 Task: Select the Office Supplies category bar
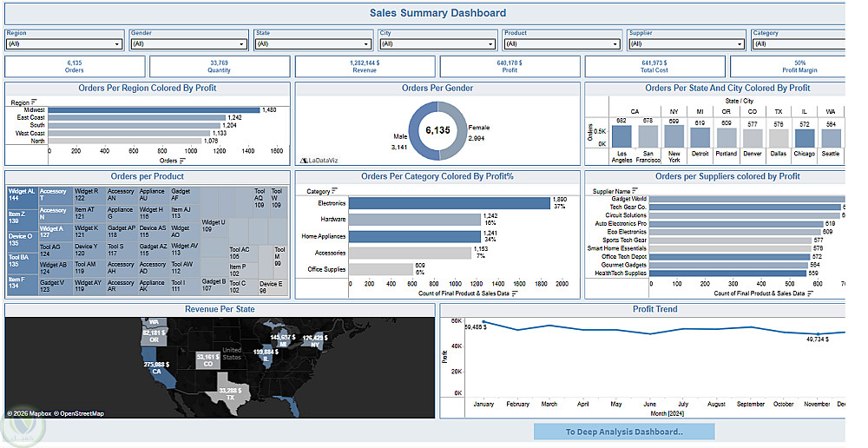(x=381, y=270)
